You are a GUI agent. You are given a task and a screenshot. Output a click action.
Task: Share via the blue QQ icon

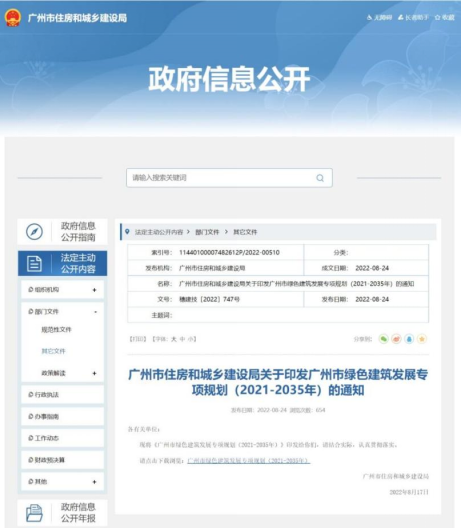409,339
